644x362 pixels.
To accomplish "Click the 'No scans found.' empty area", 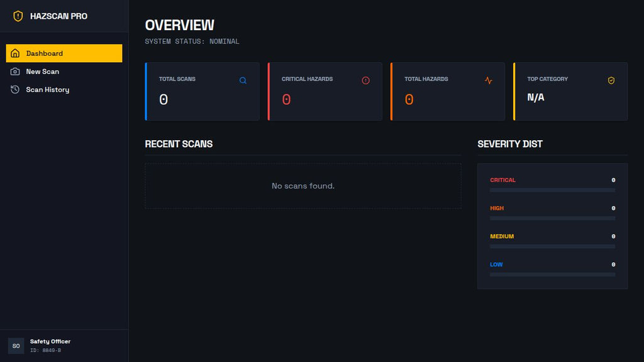I will point(303,186).
